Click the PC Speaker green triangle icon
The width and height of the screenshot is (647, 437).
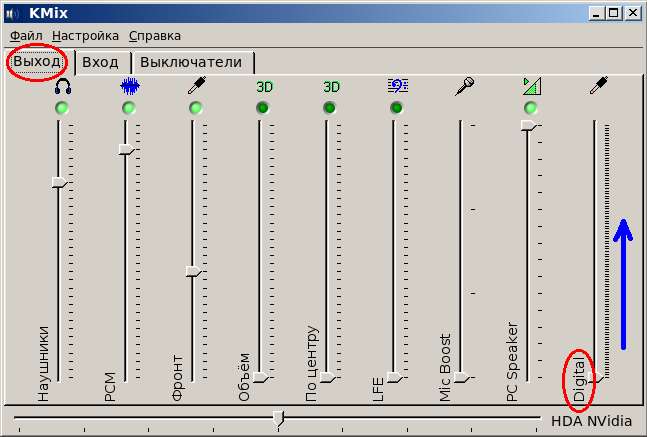point(531,86)
